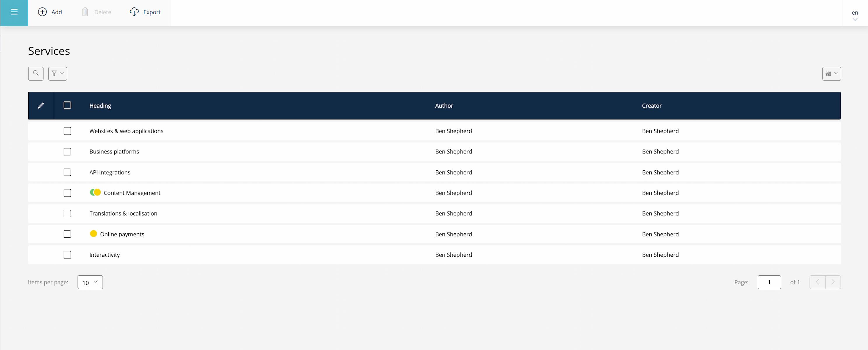Open the column layout grid dropdown
This screenshot has width=868, height=350.
click(831, 73)
